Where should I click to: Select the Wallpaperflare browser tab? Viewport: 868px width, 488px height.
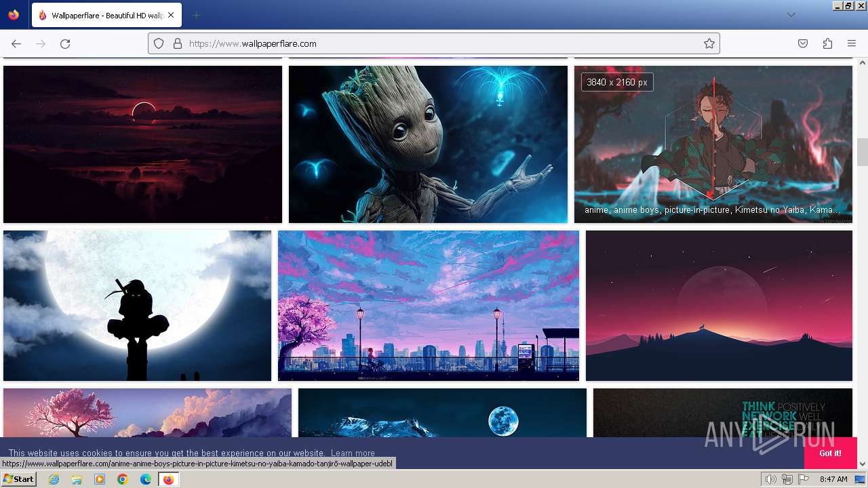[106, 15]
